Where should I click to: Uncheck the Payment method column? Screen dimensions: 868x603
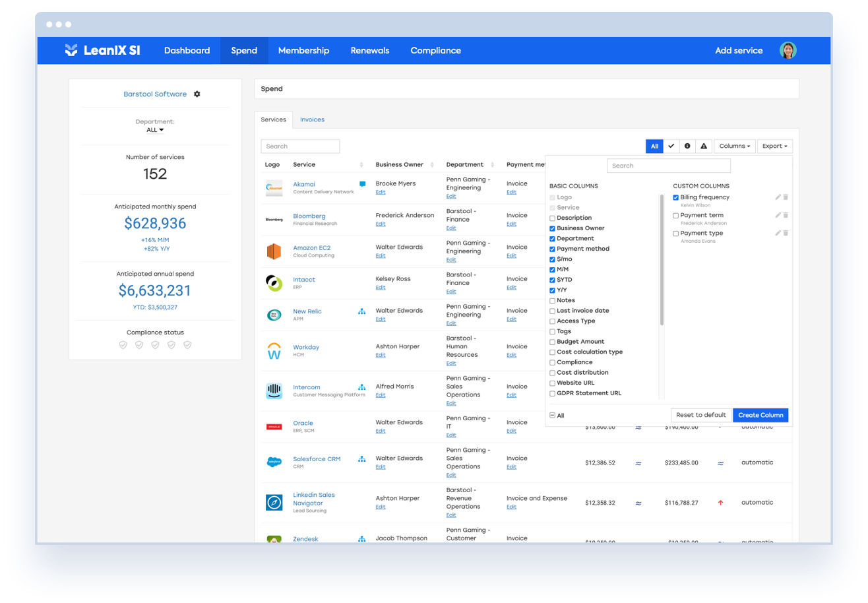pos(553,249)
